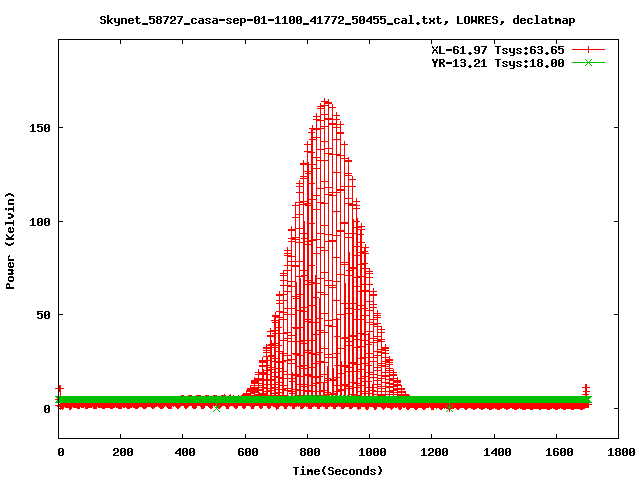
Task: Click the y-axis 0 tick label
Action: pos(47,409)
